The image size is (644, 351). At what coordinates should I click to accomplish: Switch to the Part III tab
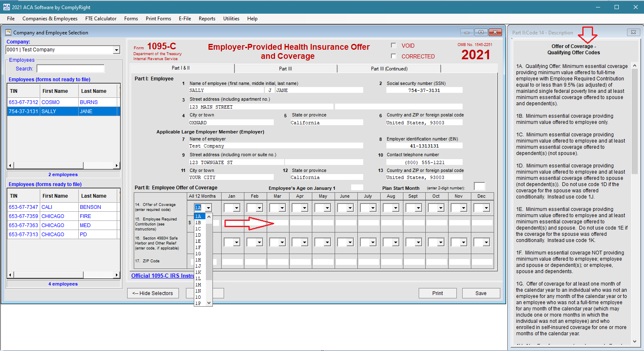click(285, 69)
